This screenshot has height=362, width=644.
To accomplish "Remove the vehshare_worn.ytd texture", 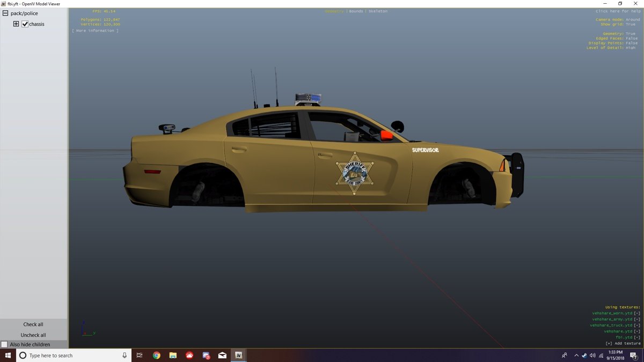I will (x=637, y=313).
